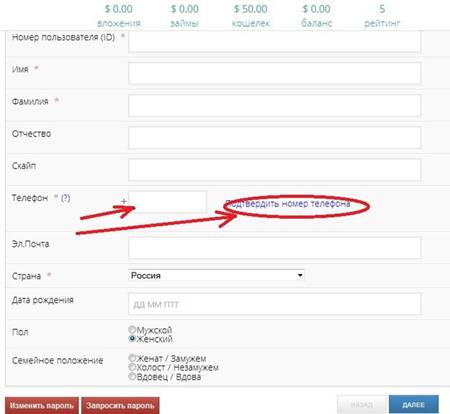Click the НАЗАД back button
Screen dimensions: 450x414
[x=362, y=405]
